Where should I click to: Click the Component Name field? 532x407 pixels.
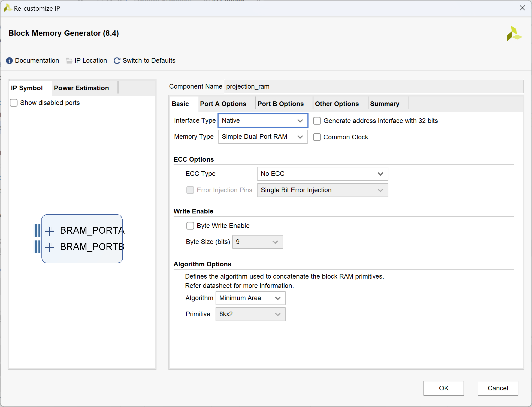pos(373,86)
